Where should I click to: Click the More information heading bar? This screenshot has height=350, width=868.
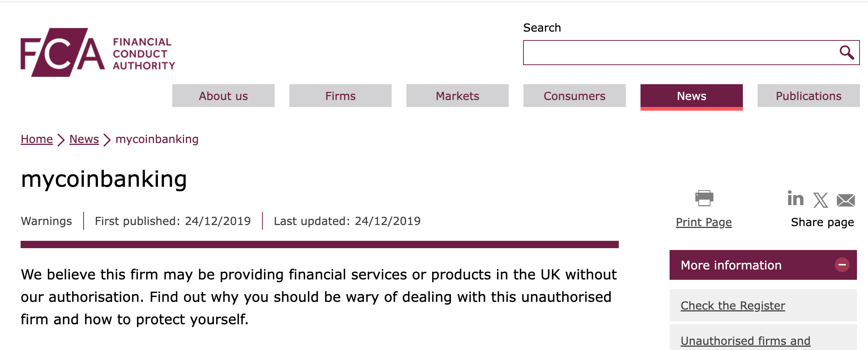coord(731,265)
